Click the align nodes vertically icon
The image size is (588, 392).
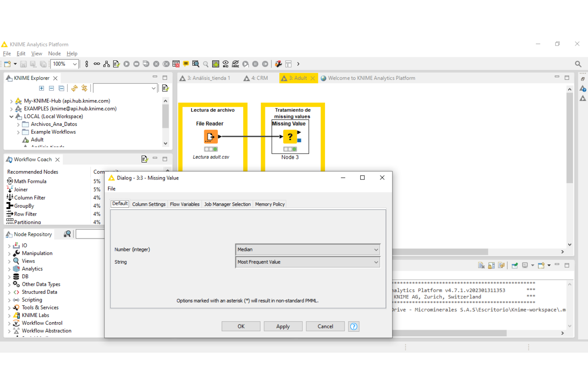[87, 64]
